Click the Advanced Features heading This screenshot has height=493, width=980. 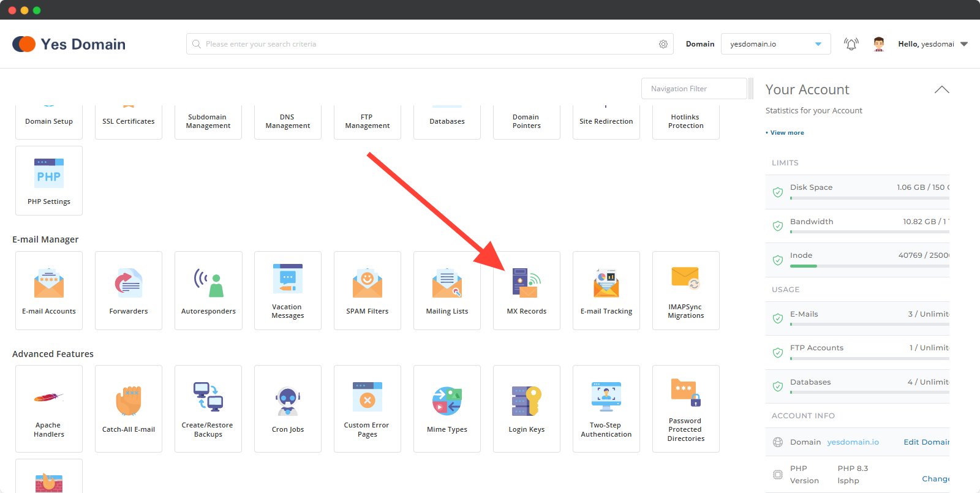point(53,354)
